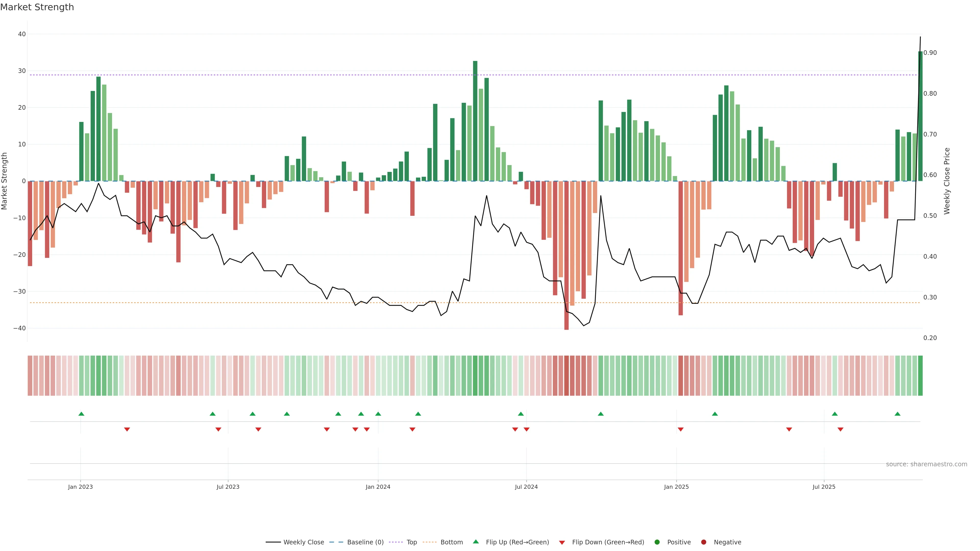Viewport: 980px width, 551px height.
Task: Click the Bottom legend line icon
Action: tap(430, 542)
